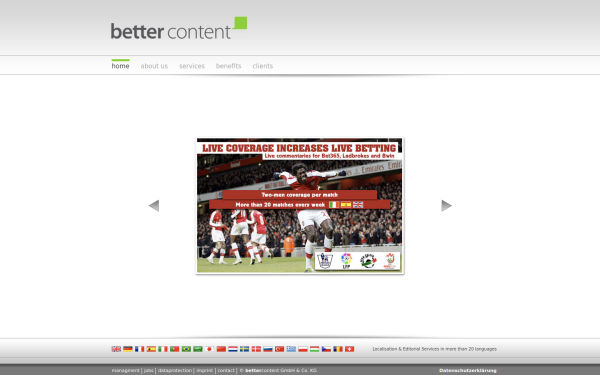Click the Greek flag in footer
The width and height of the screenshot is (600, 375).
click(x=291, y=349)
